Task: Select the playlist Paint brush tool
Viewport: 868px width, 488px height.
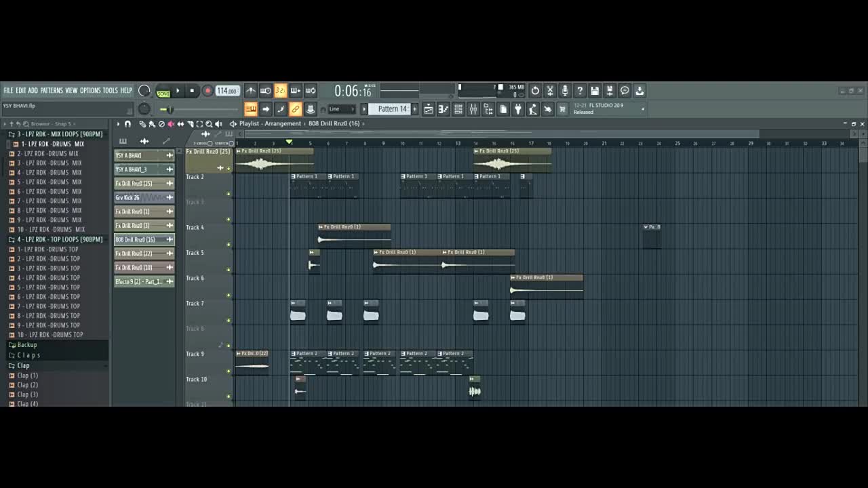Action: (x=152, y=124)
